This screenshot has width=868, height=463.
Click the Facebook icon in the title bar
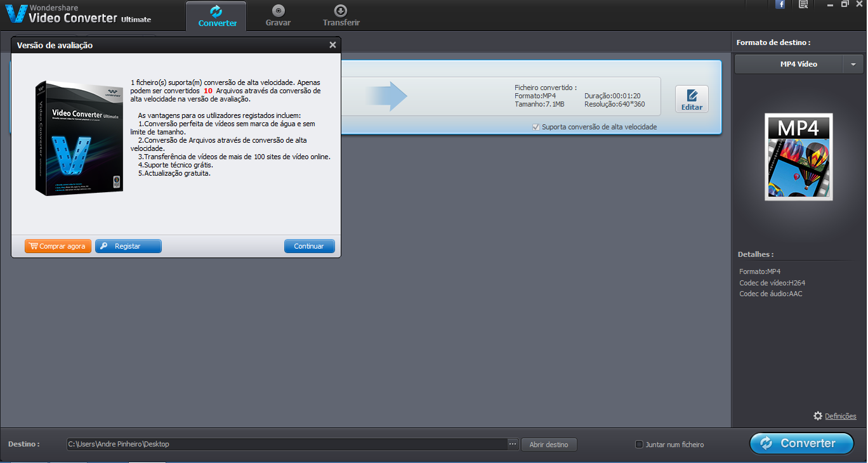(780, 4)
